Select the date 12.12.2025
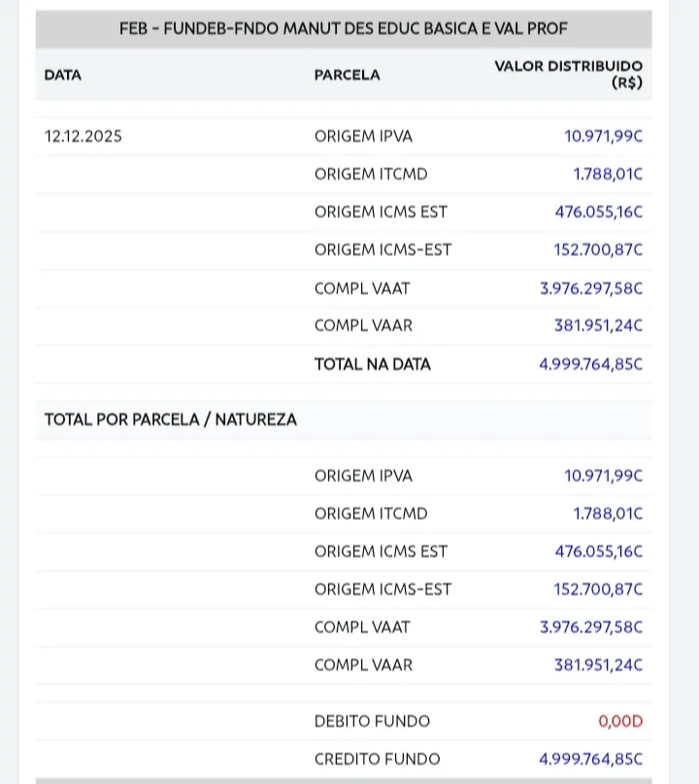Viewport: 699px width, 784px height. pyautogui.click(x=83, y=137)
